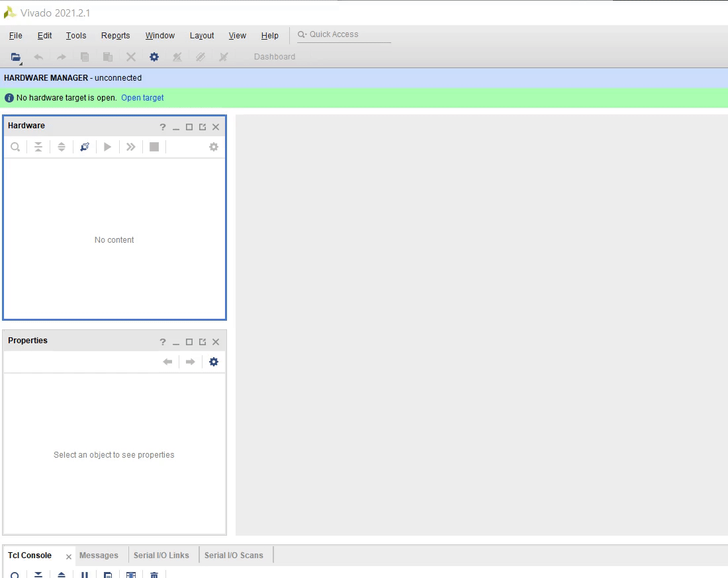Maximize the Properties panel
The image size is (728, 578).
[189, 342]
